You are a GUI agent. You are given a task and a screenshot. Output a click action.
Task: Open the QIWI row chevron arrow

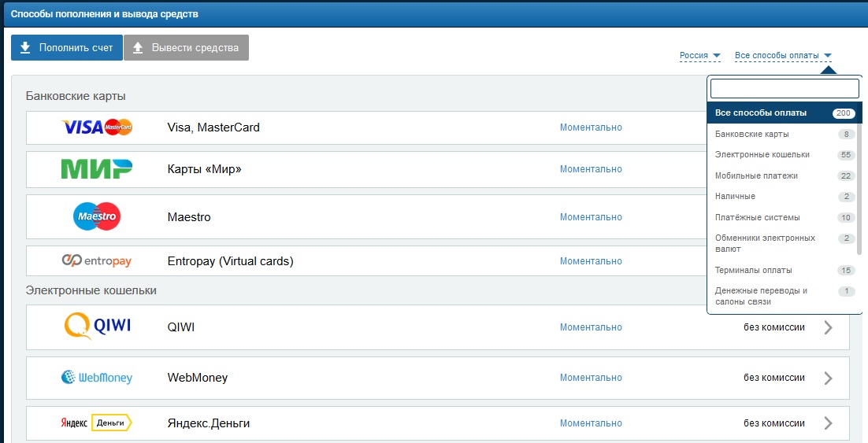(828, 327)
